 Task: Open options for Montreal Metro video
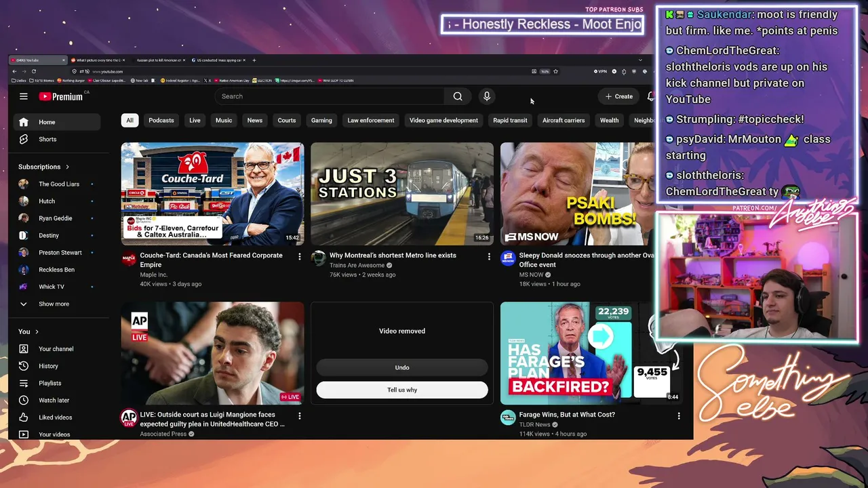click(x=489, y=256)
